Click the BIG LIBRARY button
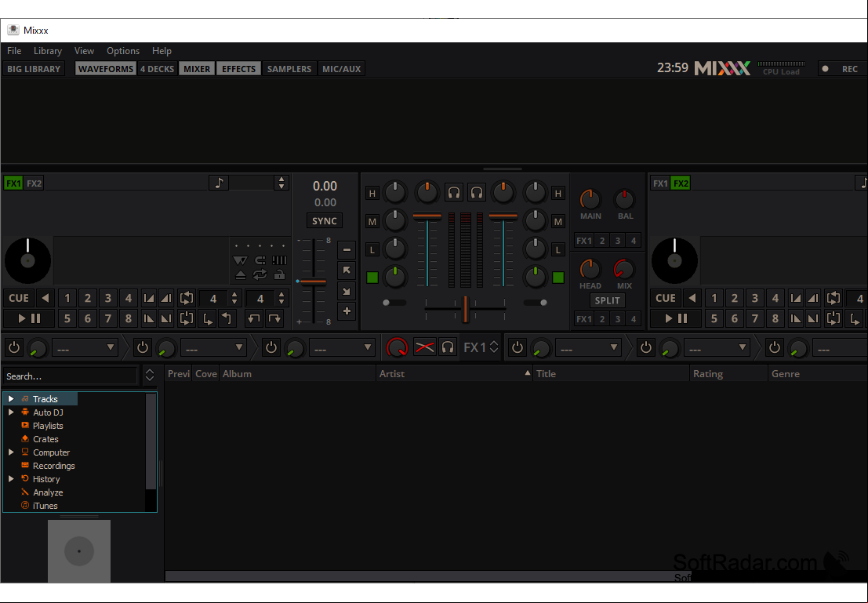The width and height of the screenshot is (868, 603). click(x=34, y=69)
